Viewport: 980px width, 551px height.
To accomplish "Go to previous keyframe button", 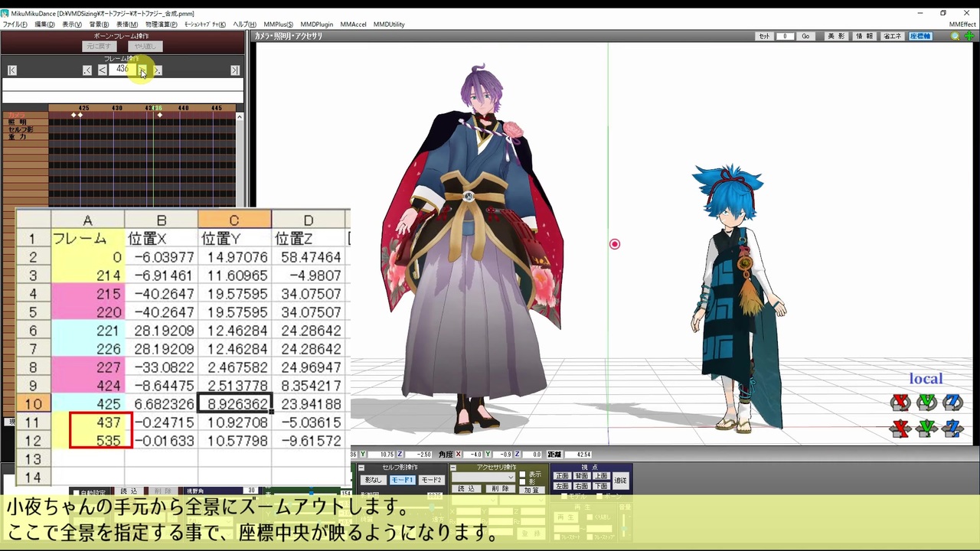I will [87, 70].
